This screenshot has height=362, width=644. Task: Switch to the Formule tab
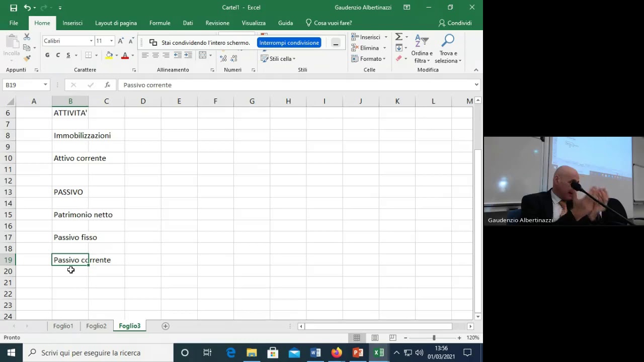coord(159,23)
